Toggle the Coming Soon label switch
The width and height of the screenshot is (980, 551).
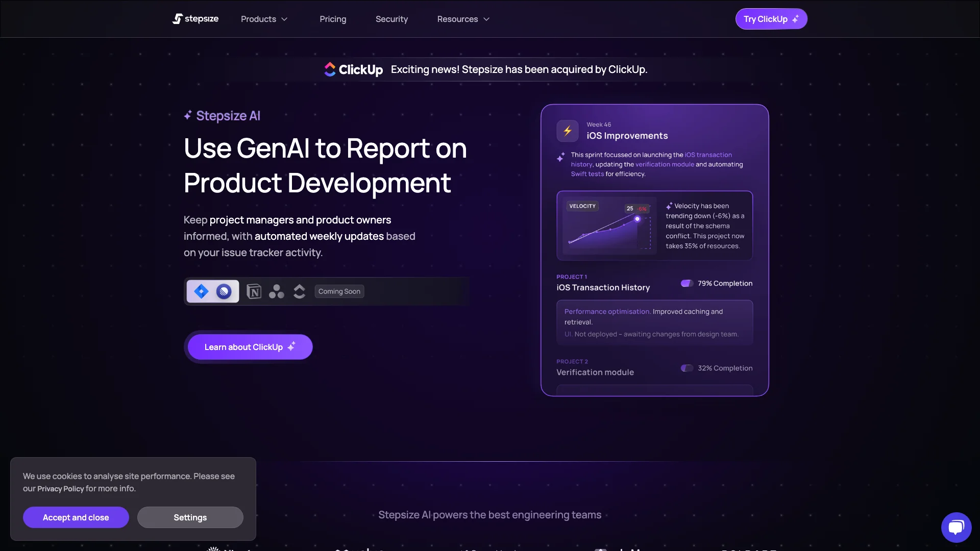[x=339, y=291]
